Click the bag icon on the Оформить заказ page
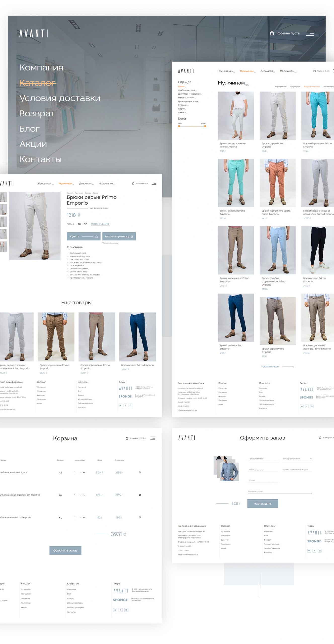The width and height of the screenshot is (334, 644). (x=320, y=437)
